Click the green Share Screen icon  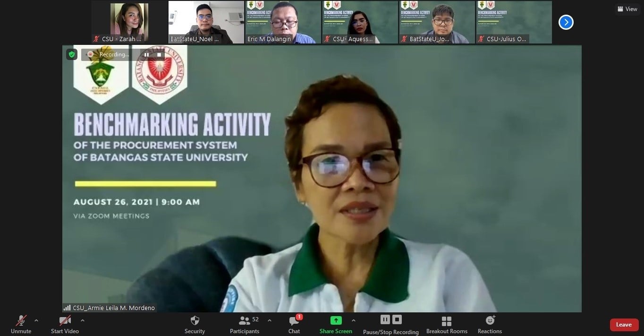pyautogui.click(x=336, y=320)
